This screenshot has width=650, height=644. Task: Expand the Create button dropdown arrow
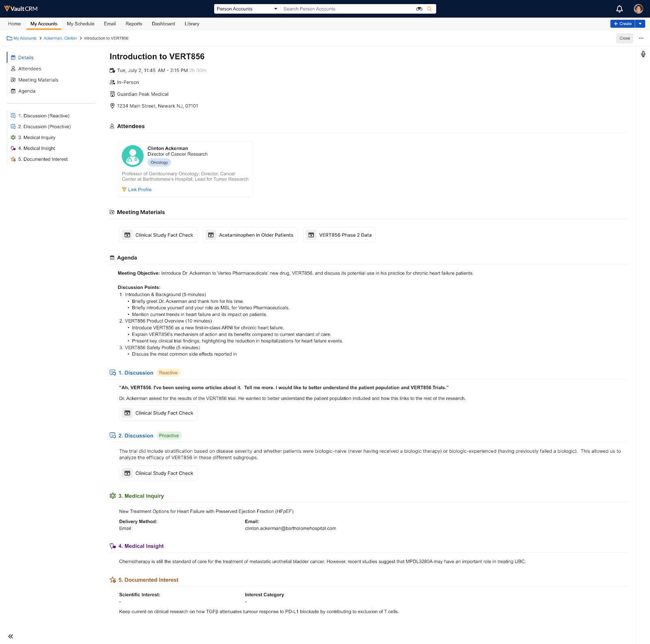640,24
